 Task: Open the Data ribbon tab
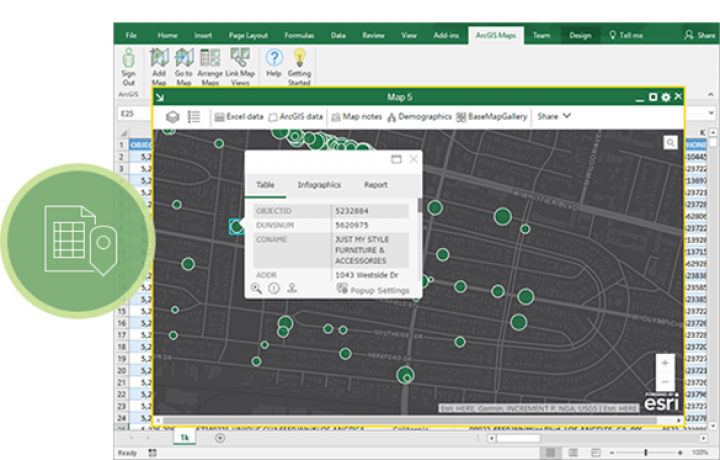(x=338, y=35)
